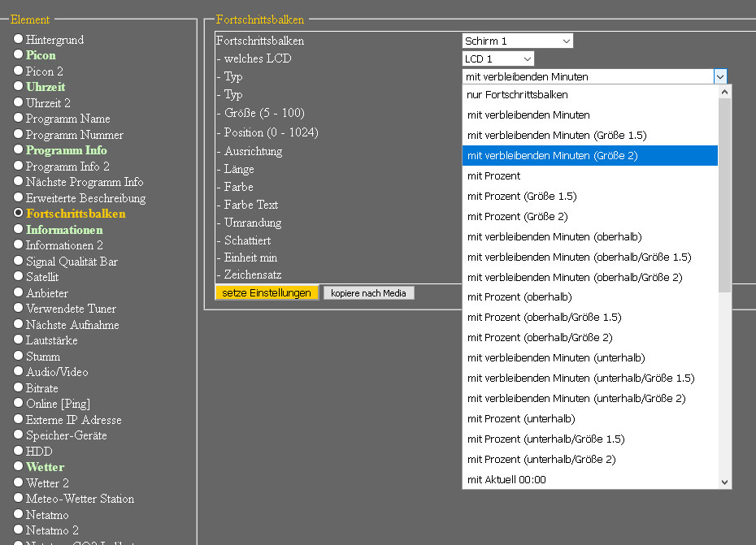756x545 pixels.
Task: Click the 'setze Einstellungen' button
Action: point(267,293)
